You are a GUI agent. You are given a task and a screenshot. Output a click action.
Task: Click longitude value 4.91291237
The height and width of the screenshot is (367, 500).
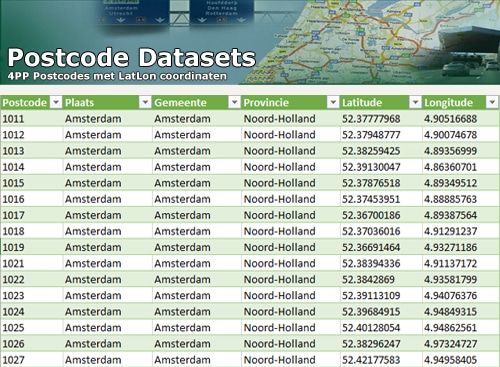click(x=451, y=231)
